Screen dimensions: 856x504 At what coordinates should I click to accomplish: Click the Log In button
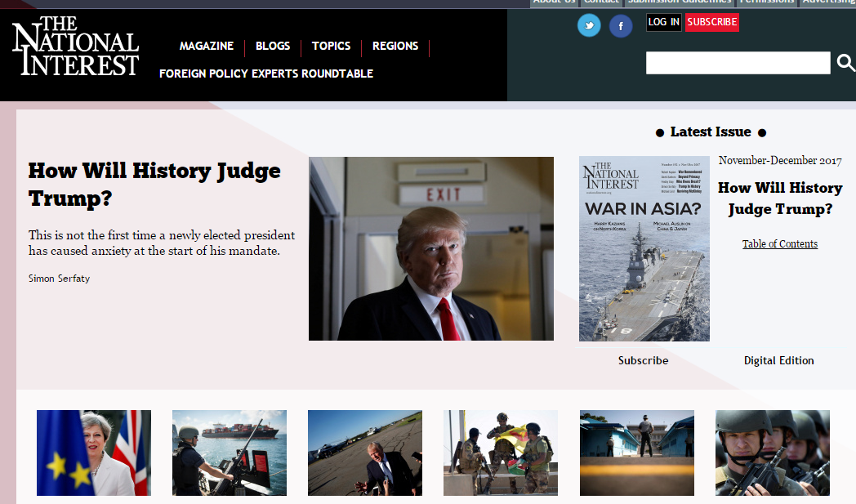(664, 22)
